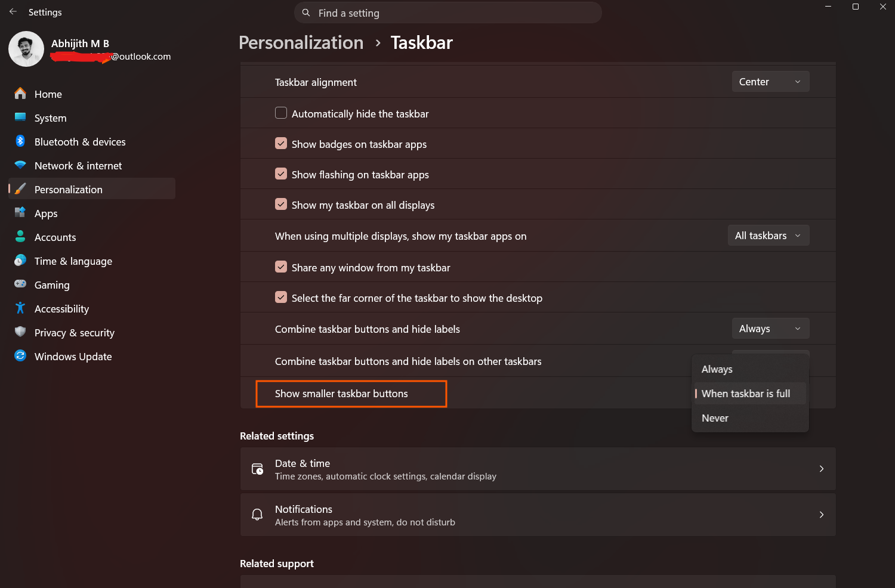Open Bluetooth & devices settings
The image size is (895, 588).
tap(80, 141)
